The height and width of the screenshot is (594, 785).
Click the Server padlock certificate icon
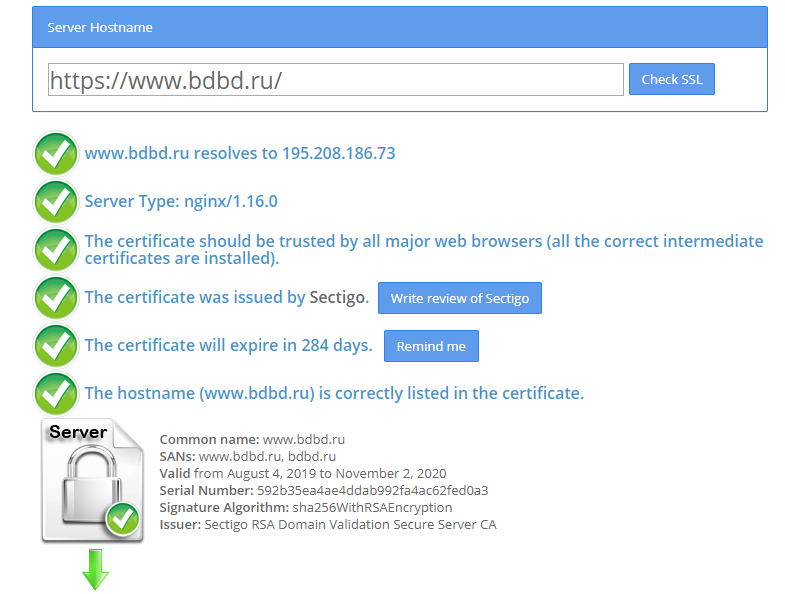click(x=93, y=480)
